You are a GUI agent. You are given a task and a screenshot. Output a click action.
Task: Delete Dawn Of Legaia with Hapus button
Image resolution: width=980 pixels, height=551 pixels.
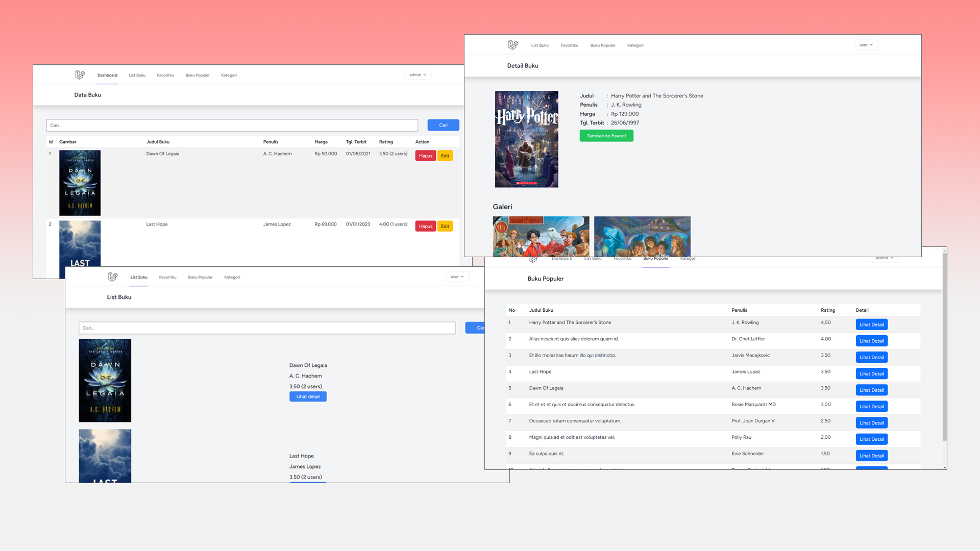425,156
